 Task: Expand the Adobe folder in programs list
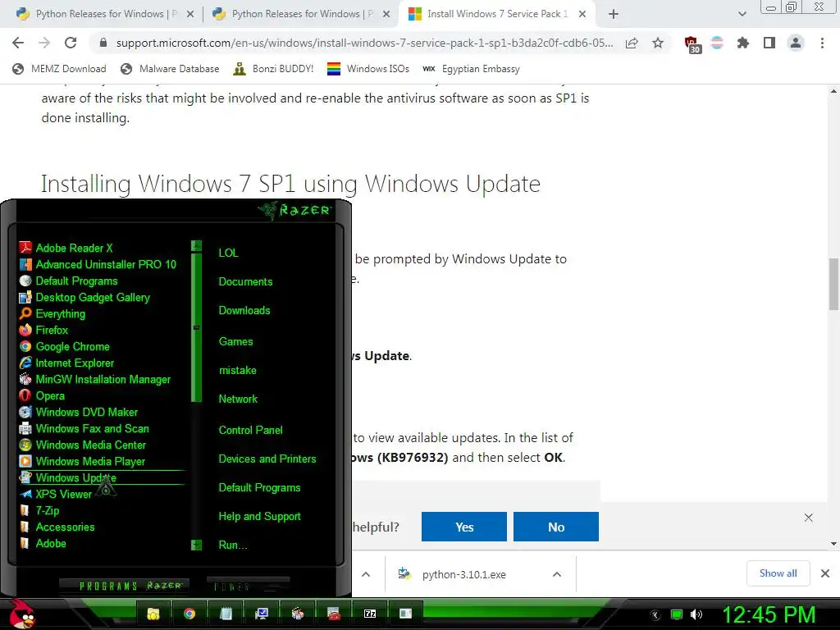[x=43, y=543]
